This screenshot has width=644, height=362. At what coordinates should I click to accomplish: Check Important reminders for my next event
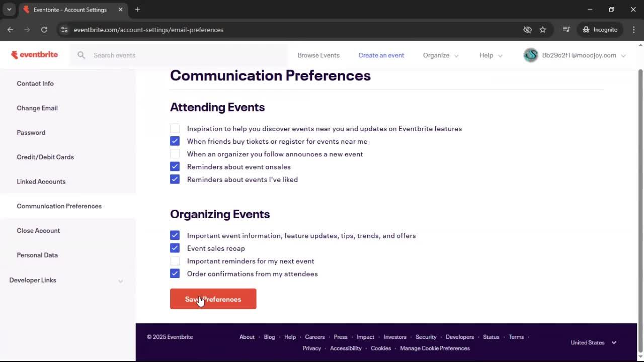coord(175,261)
